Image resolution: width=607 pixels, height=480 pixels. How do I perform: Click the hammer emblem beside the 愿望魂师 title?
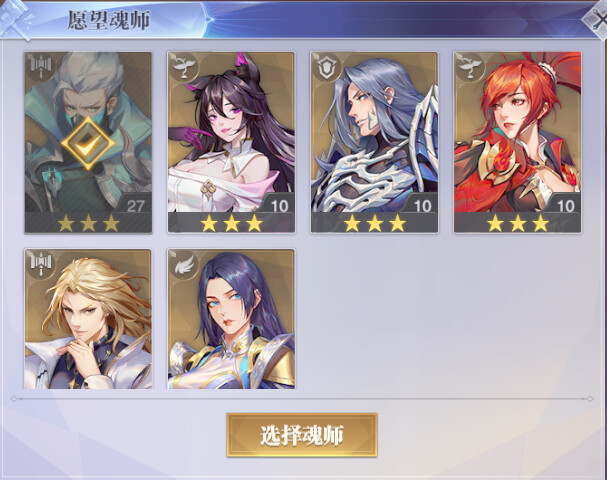pyautogui.click(x=14, y=19)
